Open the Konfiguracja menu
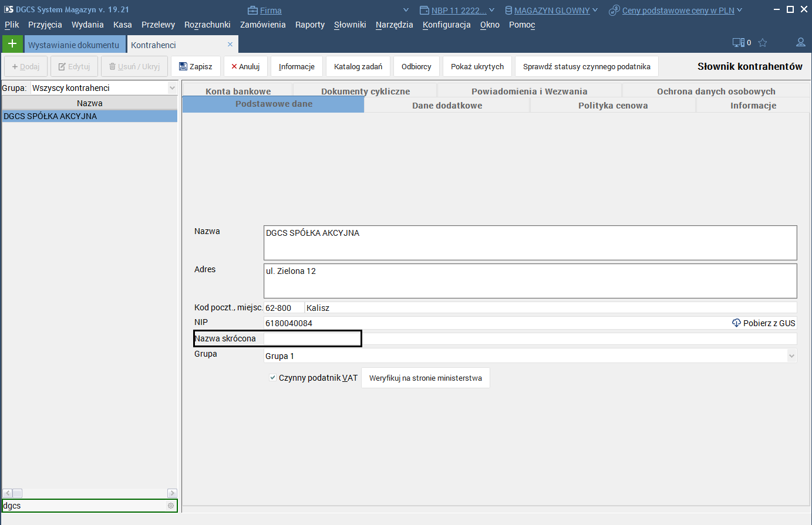Viewport: 812px width, 525px height. tap(447, 25)
